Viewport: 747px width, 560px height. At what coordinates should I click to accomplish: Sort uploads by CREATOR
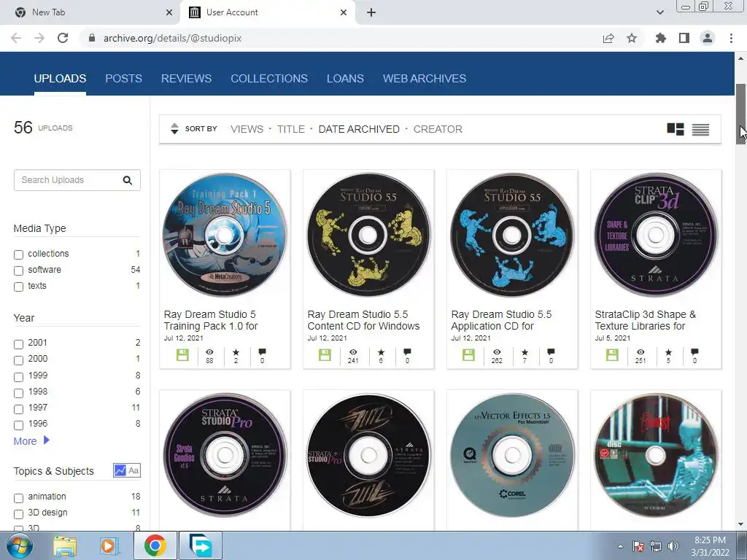(438, 129)
